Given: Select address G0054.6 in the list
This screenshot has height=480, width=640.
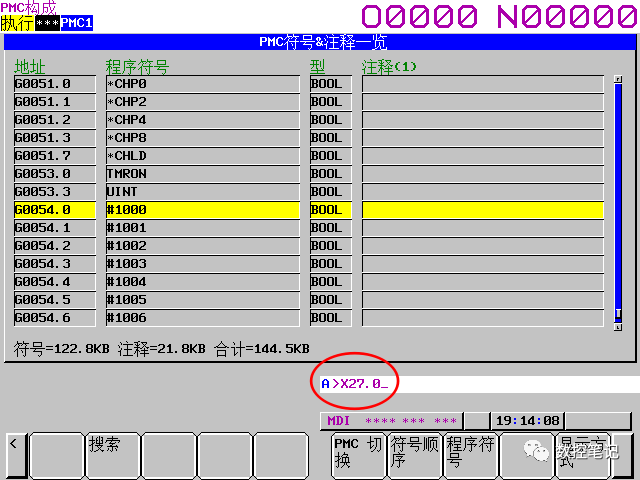Looking at the screenshot, I should tap(55, 318).
